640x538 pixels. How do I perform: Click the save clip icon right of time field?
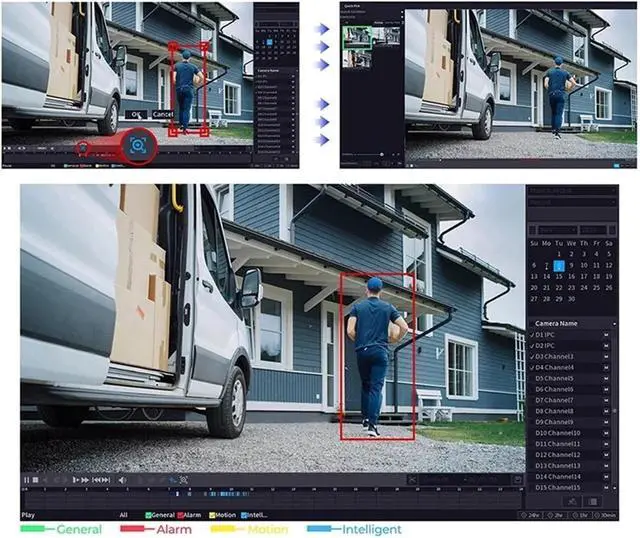518,480
